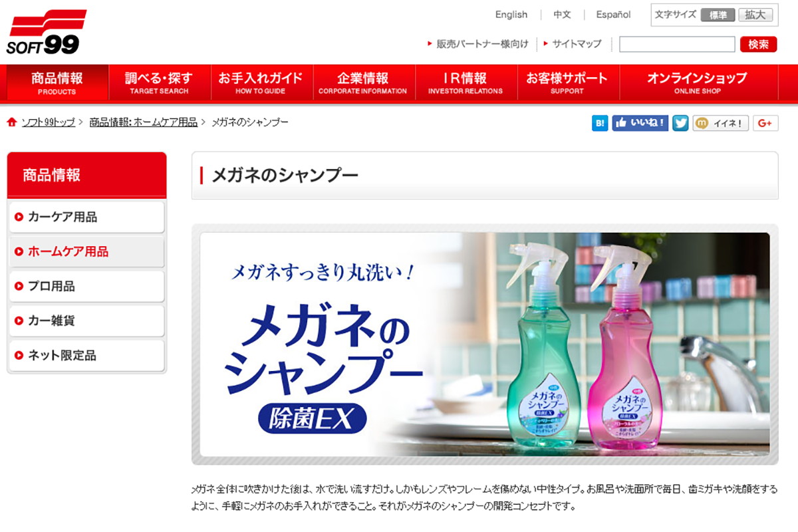Screen dimensions: 798x532
Task: Set text size to 標準
Action: [718, 15]
